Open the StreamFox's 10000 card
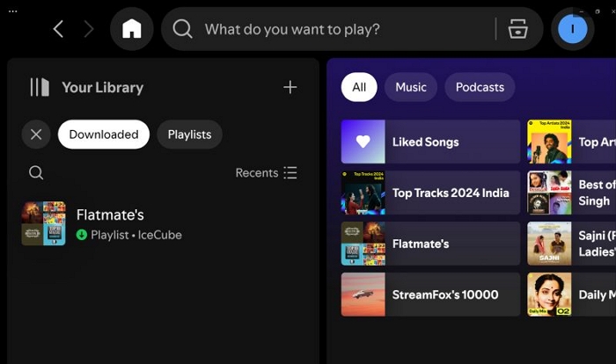The height and width of the screenshot is (364, 616). point(430,295)
